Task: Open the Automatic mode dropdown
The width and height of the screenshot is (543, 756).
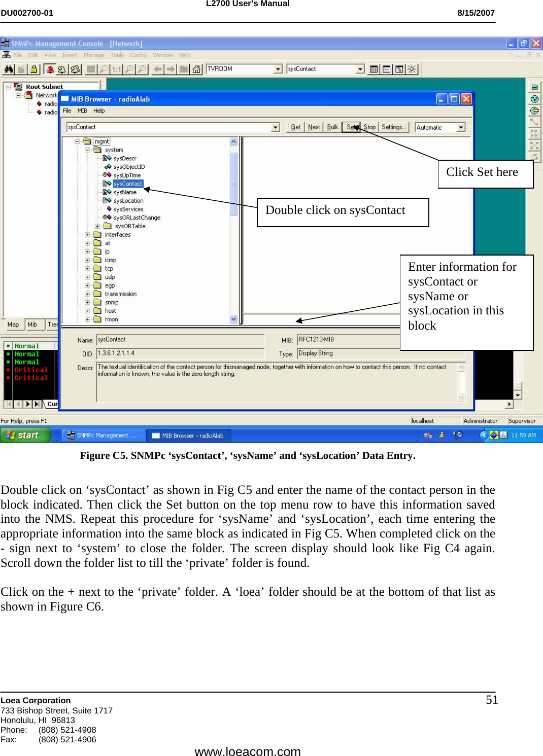Action: coord(461,127)
